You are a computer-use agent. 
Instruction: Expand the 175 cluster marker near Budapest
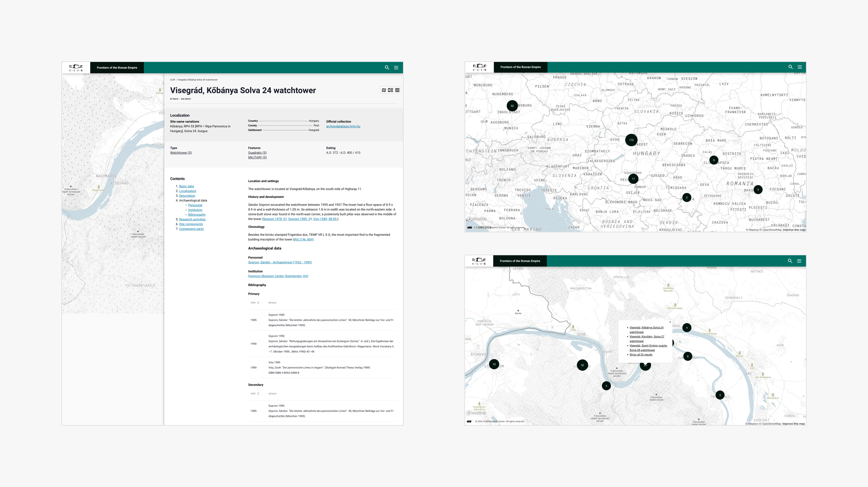point(631,140)
